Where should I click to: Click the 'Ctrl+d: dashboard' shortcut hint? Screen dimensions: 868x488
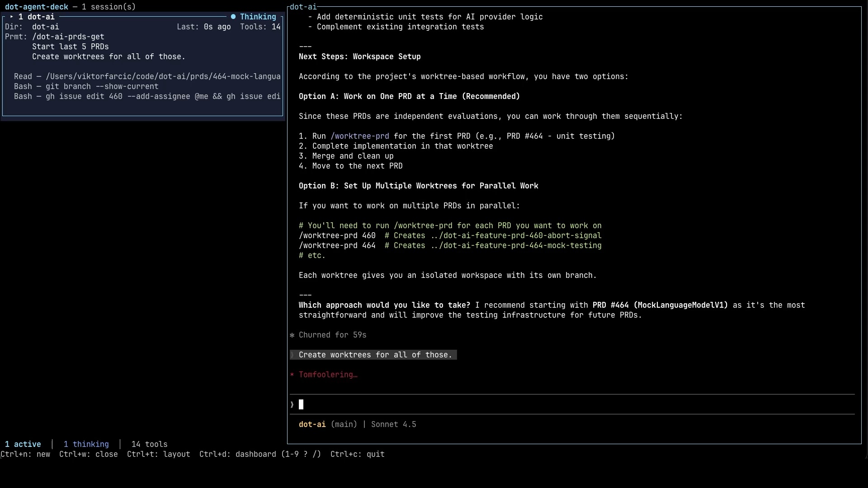click(x=260, y=454)
